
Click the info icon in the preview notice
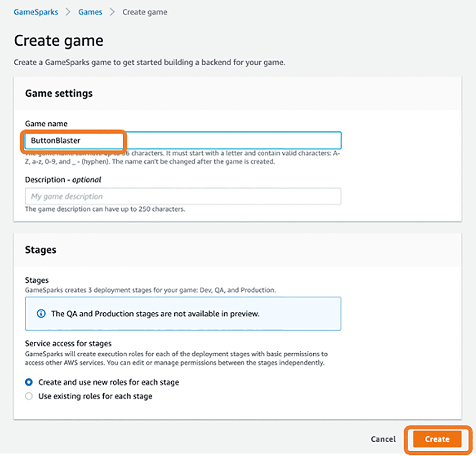click(40, 313)
